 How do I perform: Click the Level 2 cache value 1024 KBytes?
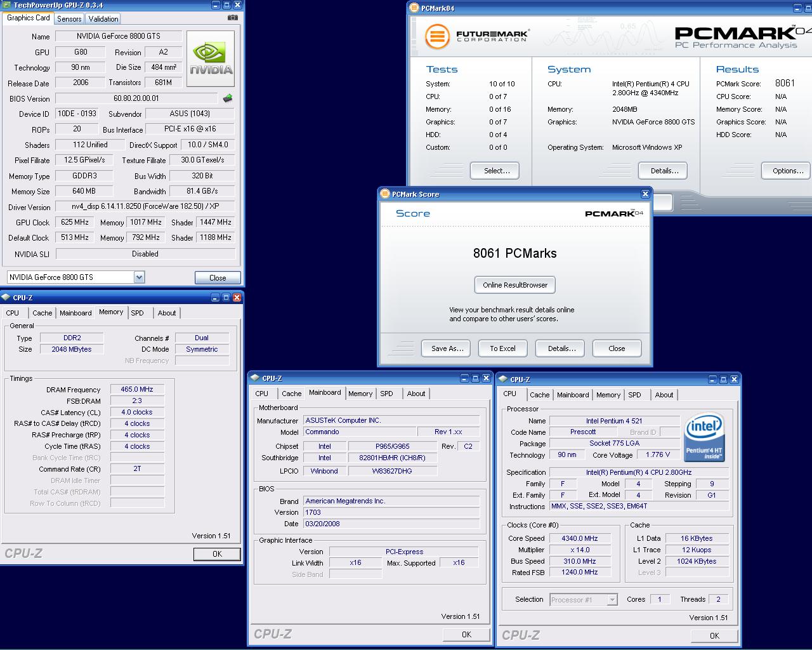tap(696, 561)
